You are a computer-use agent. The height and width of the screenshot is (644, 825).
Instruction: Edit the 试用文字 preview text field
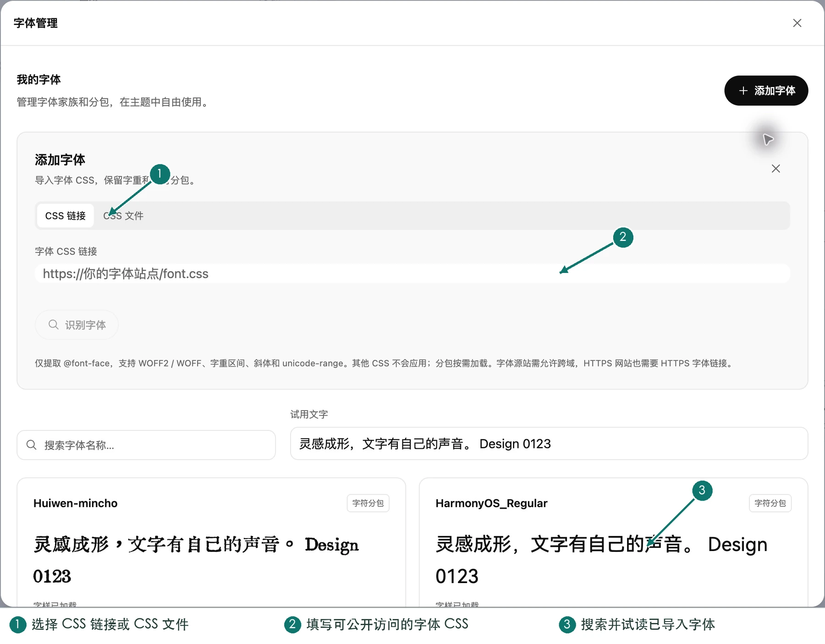[x=549, y=443]
